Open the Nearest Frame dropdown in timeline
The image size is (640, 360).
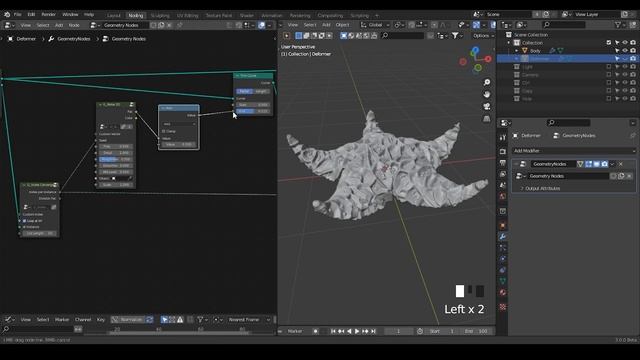click(x=249, y=320)
